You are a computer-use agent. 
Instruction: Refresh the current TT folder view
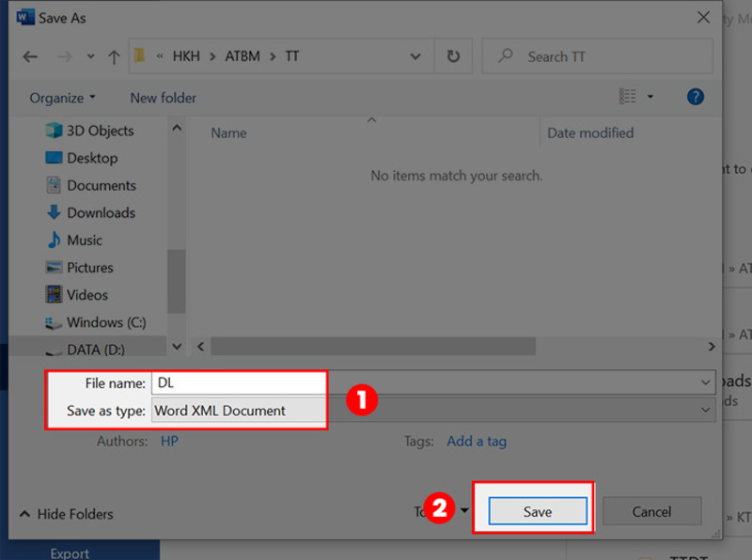pyautogui.click(x=452, y=55)
